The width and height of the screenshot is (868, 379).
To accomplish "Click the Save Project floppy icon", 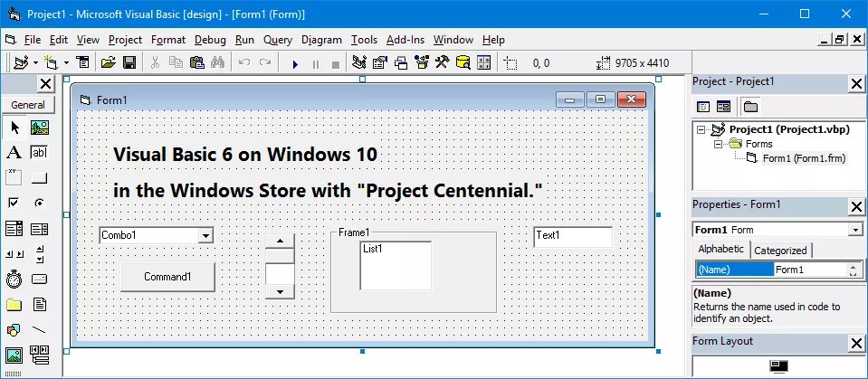I will pyautogui.click(x=129, y=62).
